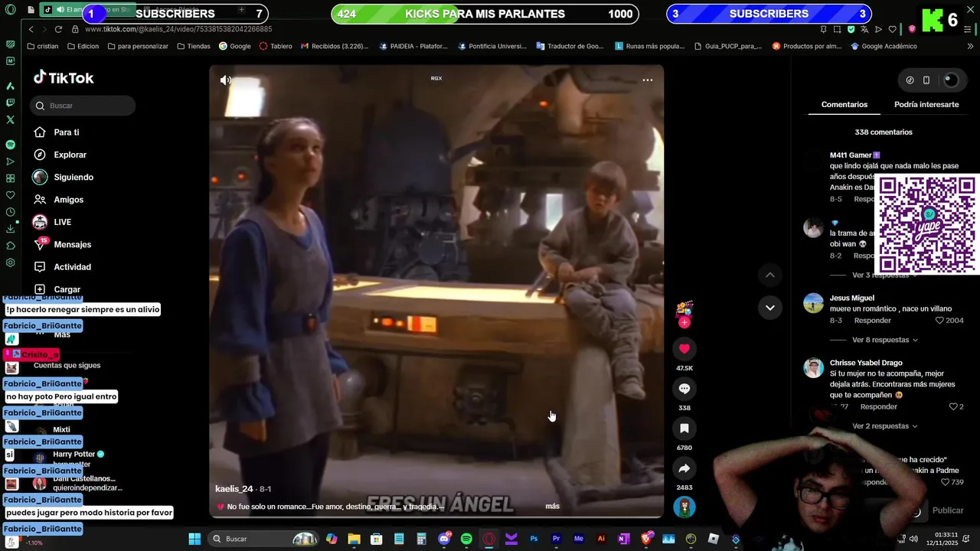The width and height of the screenshot is (980, 551).
Task: Open TikTok home via the logo
Action: pyautogui.click(x=64, y=77)
